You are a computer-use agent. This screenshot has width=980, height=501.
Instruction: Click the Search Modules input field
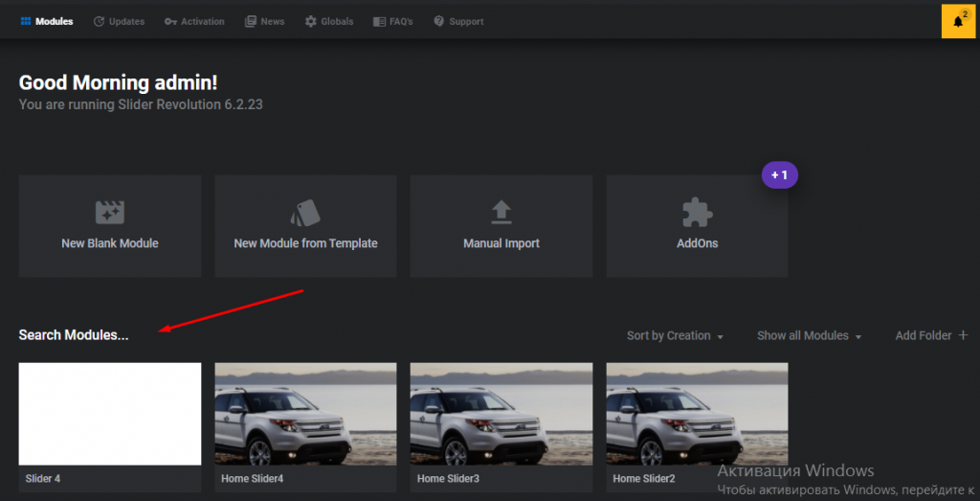(74, 335)
